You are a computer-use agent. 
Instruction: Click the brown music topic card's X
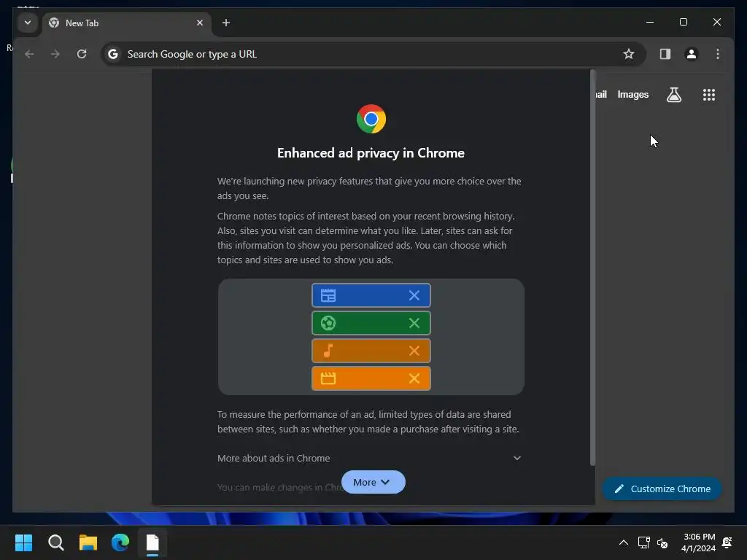pyautogui.click(x=414, y=351)
